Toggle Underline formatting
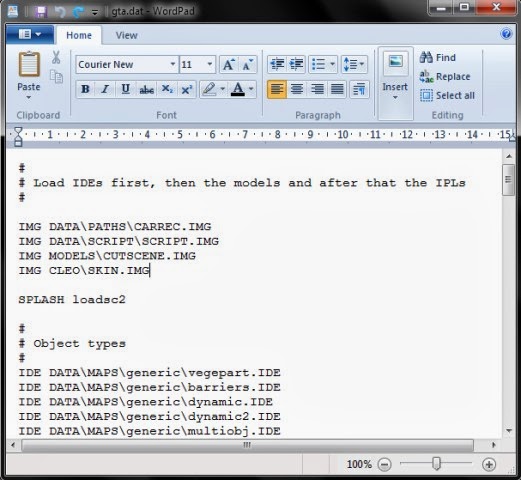 (x=126, y=89)
